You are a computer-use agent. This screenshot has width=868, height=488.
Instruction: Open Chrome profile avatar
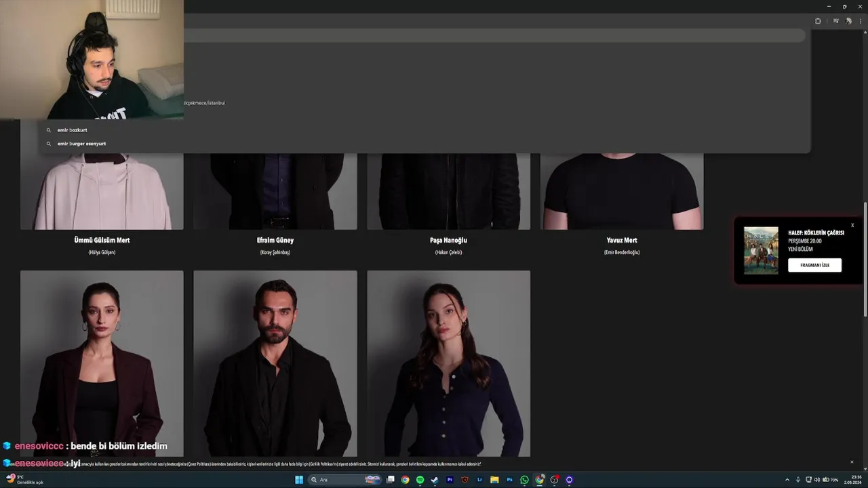pos(848,21)
